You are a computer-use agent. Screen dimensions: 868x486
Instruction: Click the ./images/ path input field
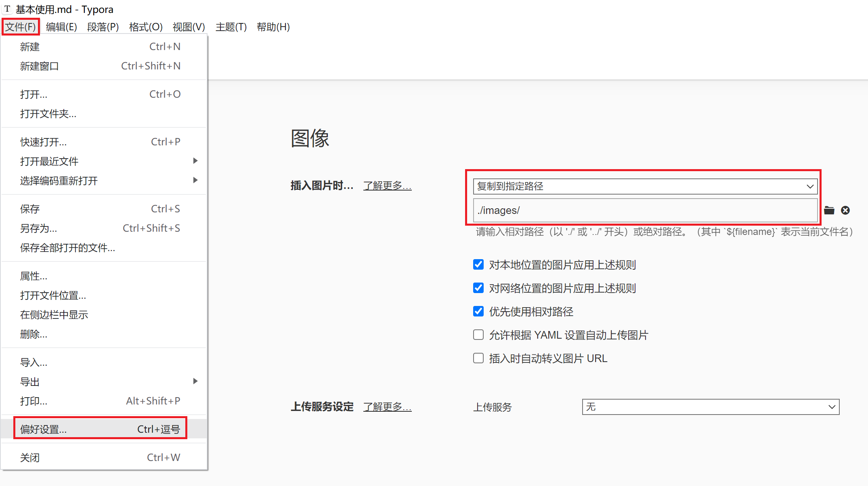[x=646, y=210]
